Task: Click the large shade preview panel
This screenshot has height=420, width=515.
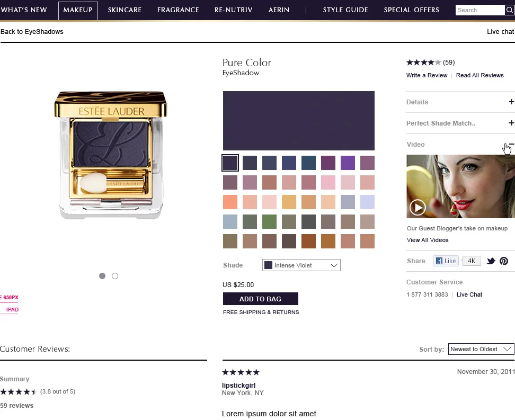Action: (298, 121)
